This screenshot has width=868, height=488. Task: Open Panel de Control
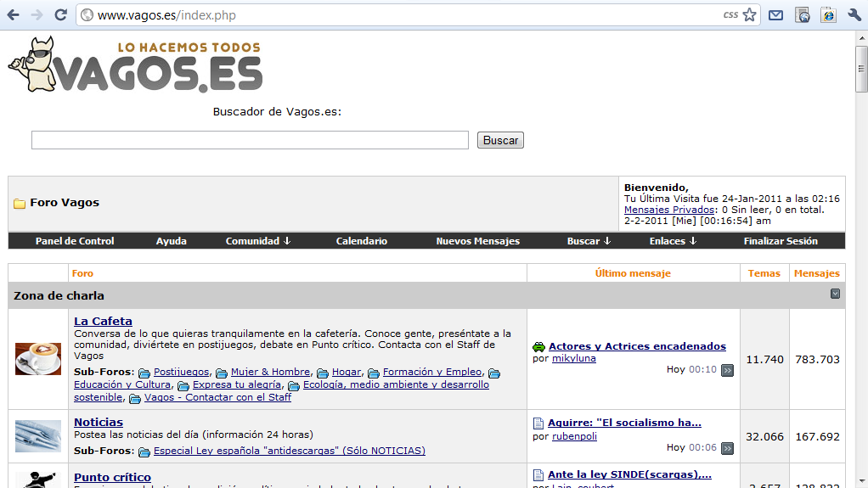pos(75,241)
